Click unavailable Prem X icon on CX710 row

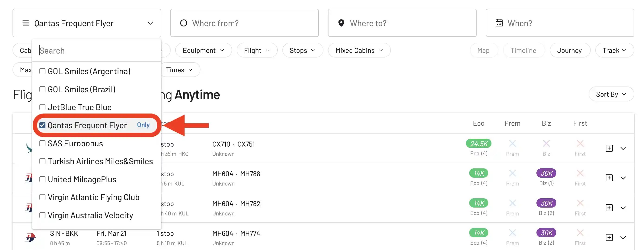coord(513,144)
